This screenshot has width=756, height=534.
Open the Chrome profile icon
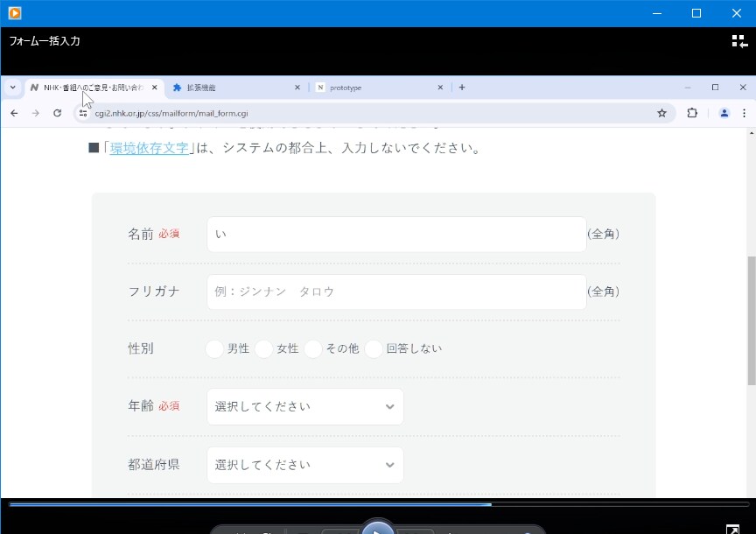[724, 113]
